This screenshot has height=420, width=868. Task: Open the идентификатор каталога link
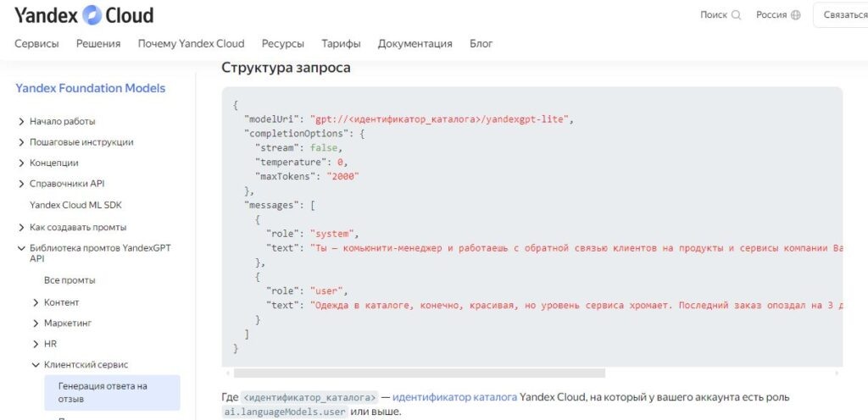455,397
